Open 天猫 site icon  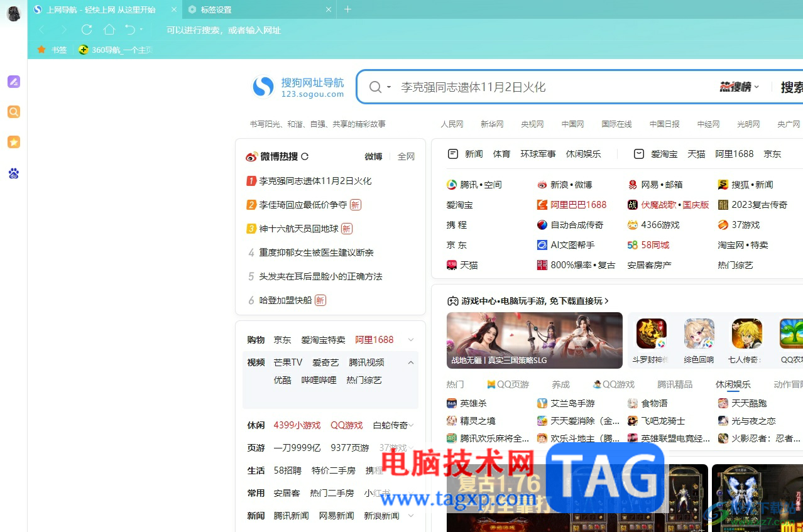click(452, 265)
